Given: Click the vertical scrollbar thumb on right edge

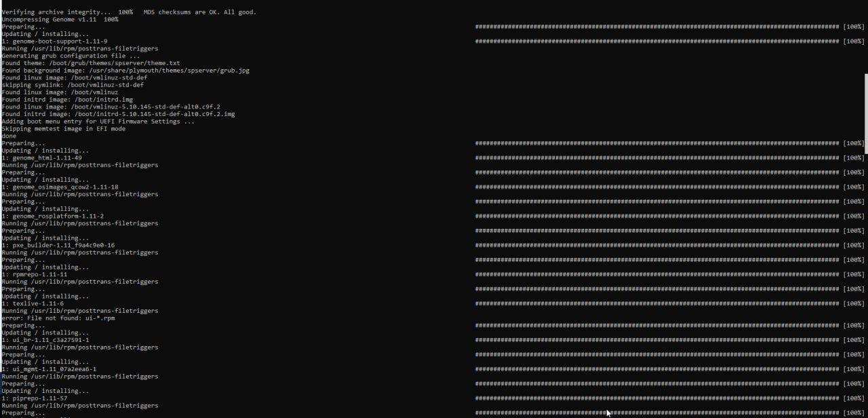Looking at the screenshot, I should [x=865, y=115].
